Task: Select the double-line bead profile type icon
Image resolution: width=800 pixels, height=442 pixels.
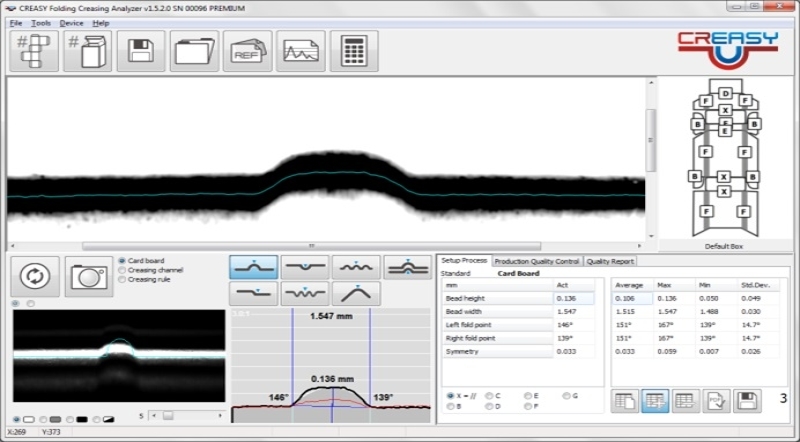Action: 408,267
